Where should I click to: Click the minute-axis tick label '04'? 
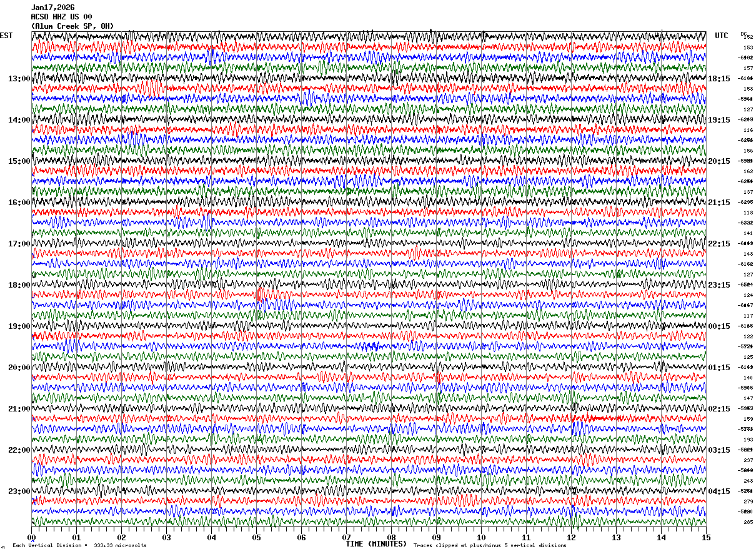click(212, 537)
